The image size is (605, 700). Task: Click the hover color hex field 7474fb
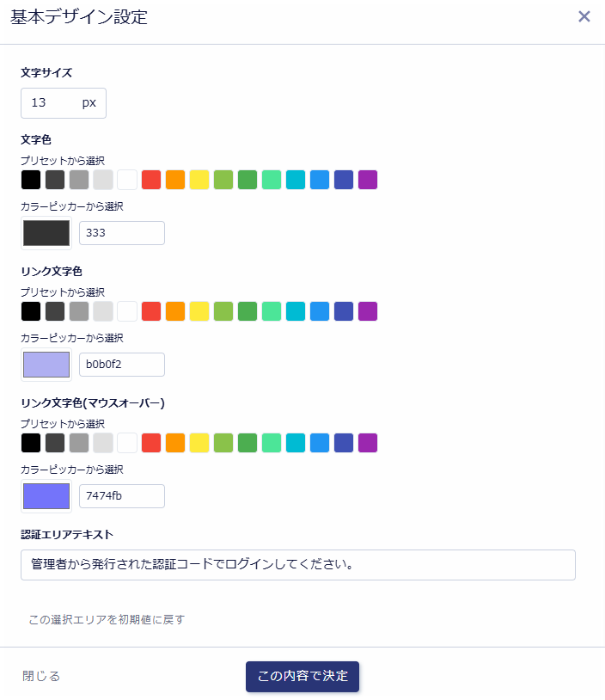click(121, 496)
